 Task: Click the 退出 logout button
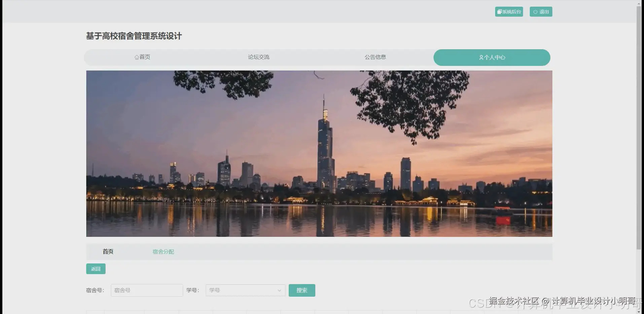click(x=541, y=12)
